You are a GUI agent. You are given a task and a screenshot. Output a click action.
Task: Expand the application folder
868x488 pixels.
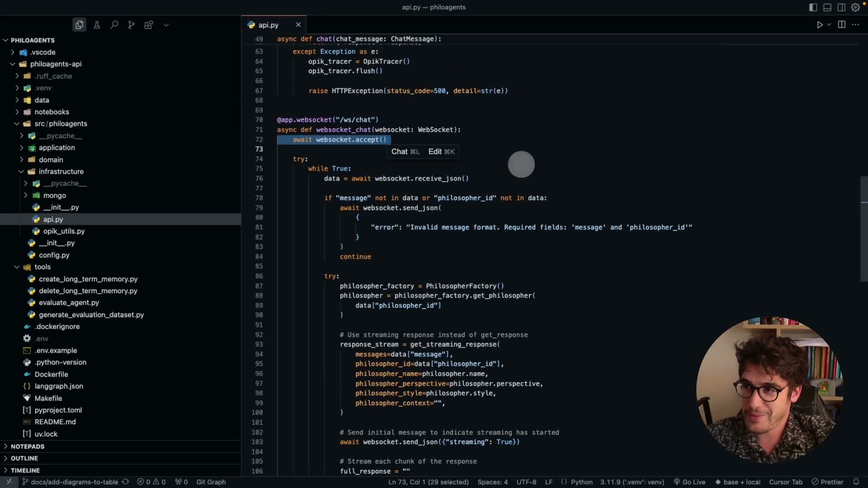[57, 148]
